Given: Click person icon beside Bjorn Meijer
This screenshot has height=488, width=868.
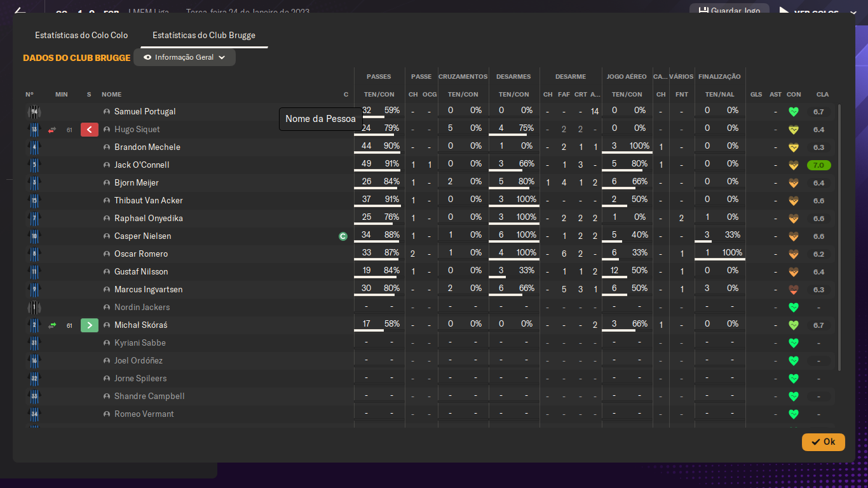Looking at the screenshot, I should coord(107,183).
